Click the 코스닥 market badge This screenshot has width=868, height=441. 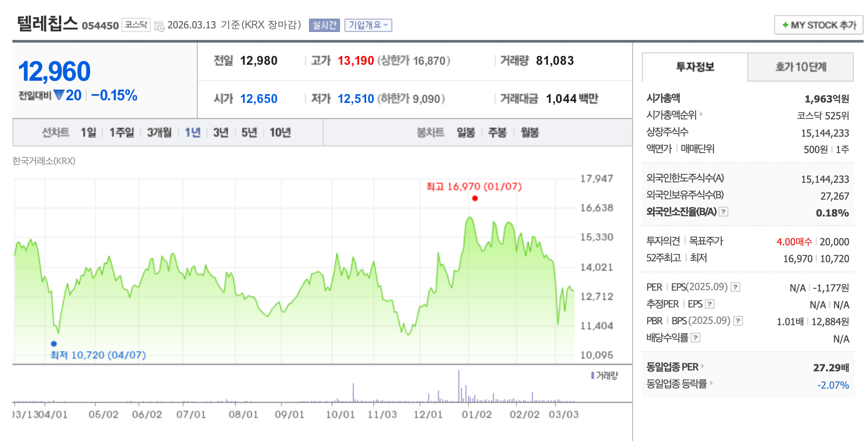[136, 24]
